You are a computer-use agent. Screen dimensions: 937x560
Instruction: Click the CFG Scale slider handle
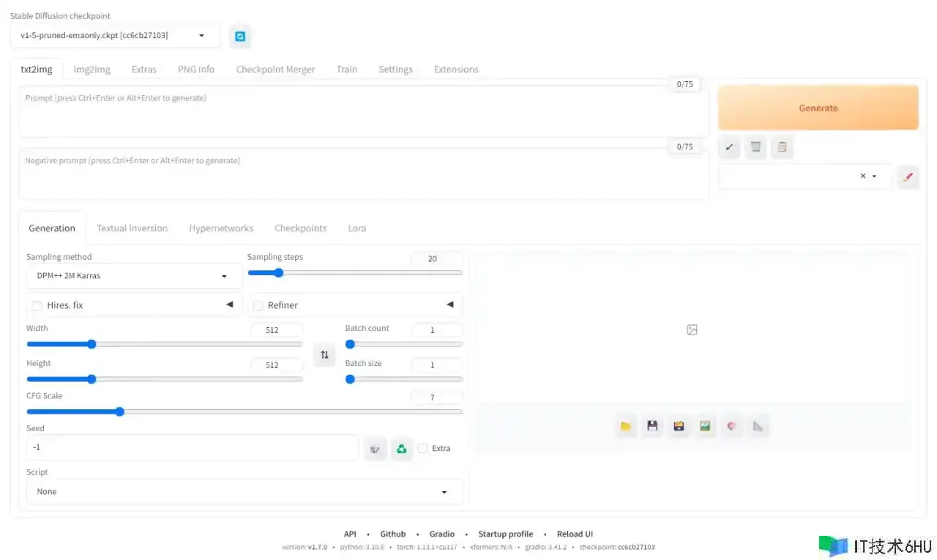pyautogui.click(x=120, y=411)
